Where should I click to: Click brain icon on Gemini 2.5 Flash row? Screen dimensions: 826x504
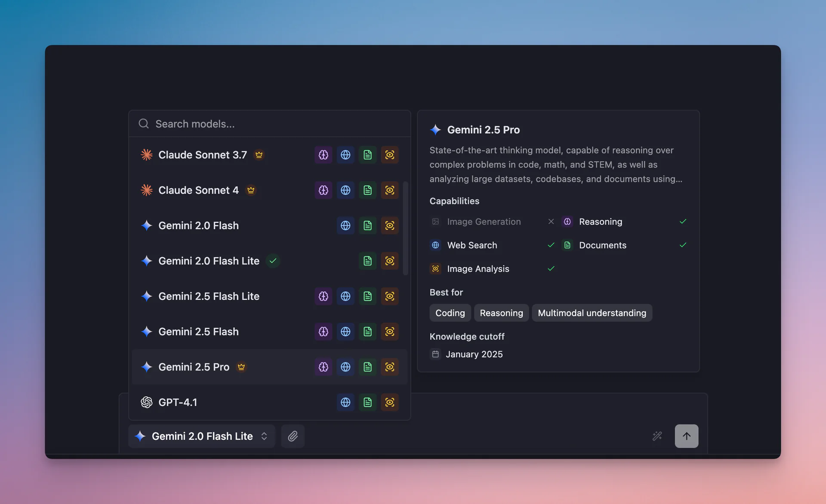coord(324,332)
